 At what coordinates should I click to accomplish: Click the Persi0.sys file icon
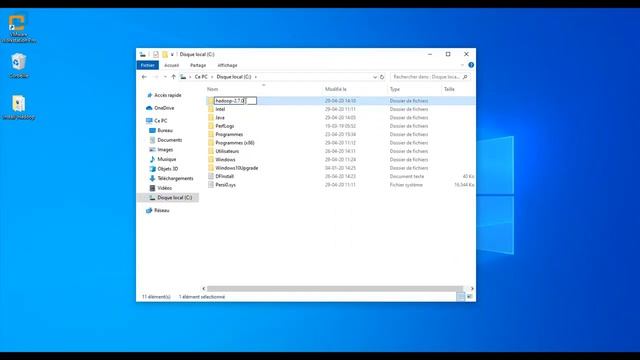coord(211,185)
